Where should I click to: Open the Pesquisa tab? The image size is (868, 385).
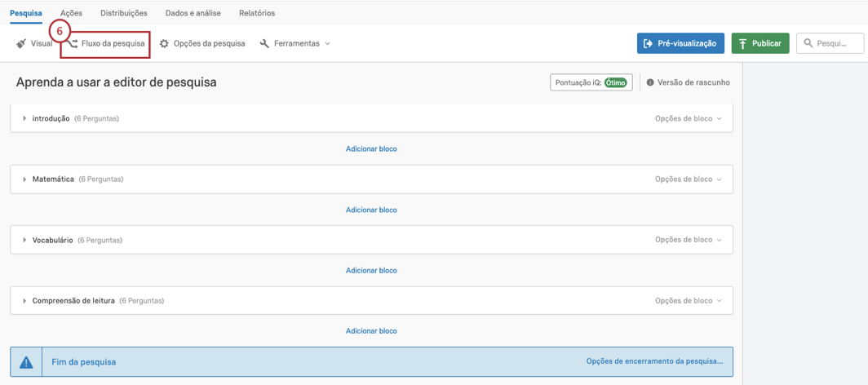[x=26, y=13]
